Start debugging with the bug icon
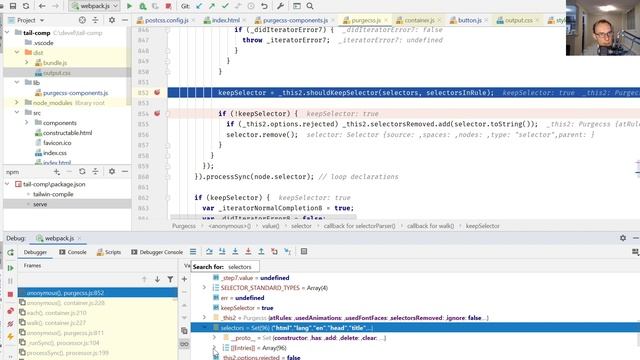This screenshot has height=360, width=640. pyautogui.click(x=142, y=6)
